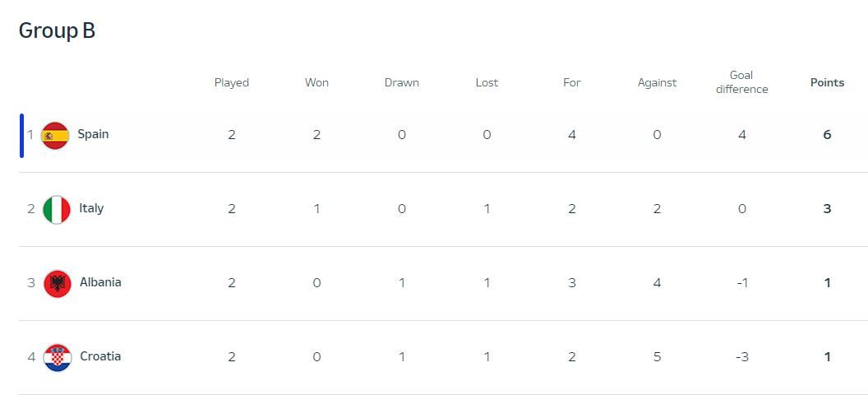
Task: Click the Played column header
Action: 232,82
